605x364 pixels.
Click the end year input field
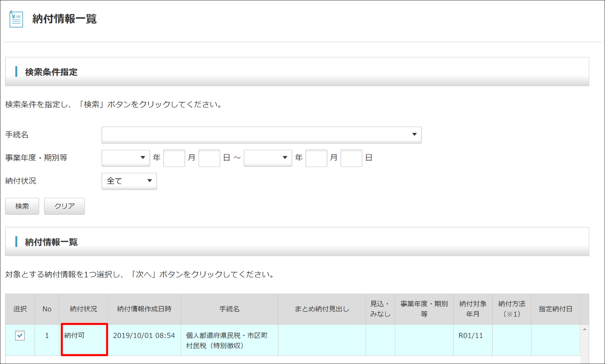click(x=316, y=158)
